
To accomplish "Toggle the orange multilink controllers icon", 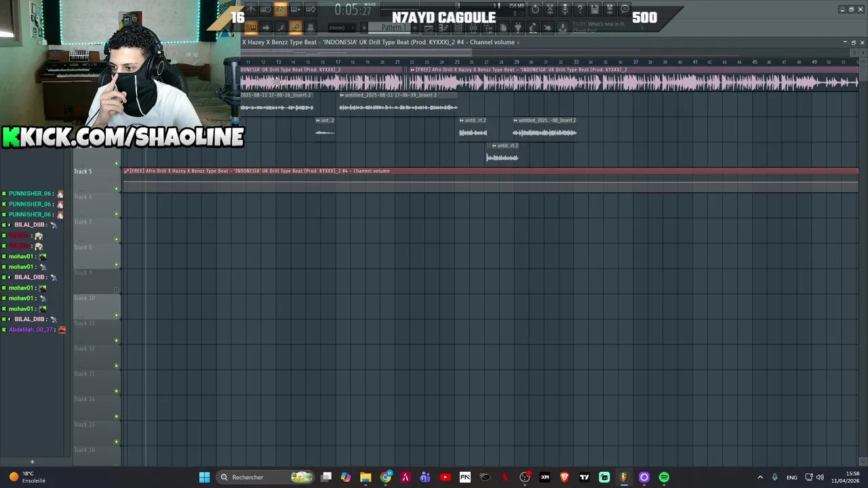I will 296,27.
